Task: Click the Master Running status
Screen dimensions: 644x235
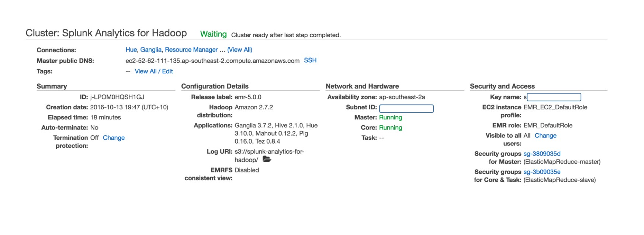Action: (391, 117)
